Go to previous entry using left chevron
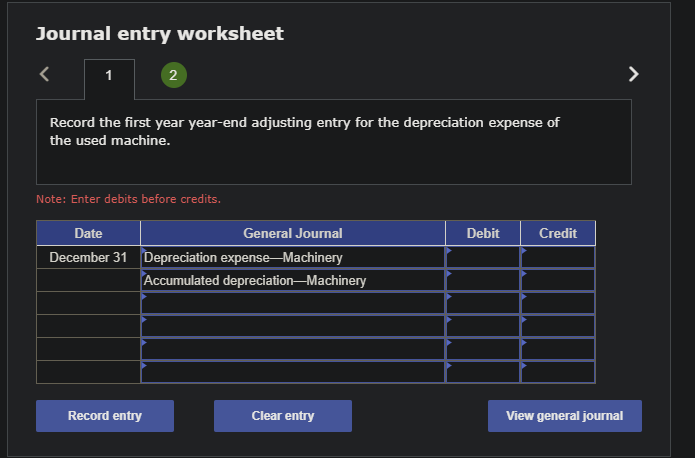This screenshot has width=695, height=458. (x=44, y=74)
